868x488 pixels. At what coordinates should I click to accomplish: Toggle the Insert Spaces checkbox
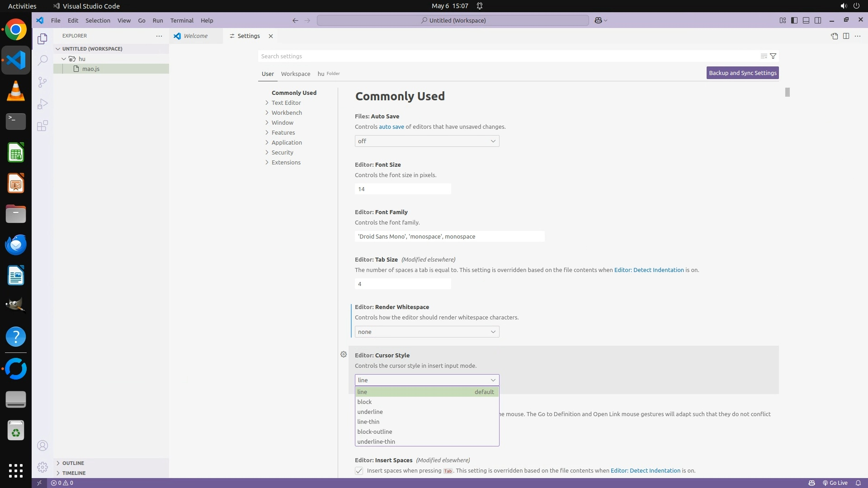click(359, 471)
